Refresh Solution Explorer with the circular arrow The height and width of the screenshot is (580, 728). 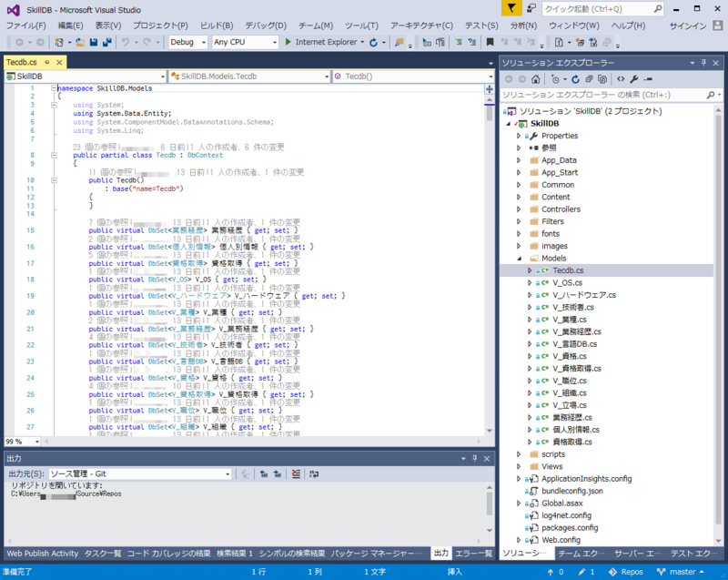click(x=576, y=79)
